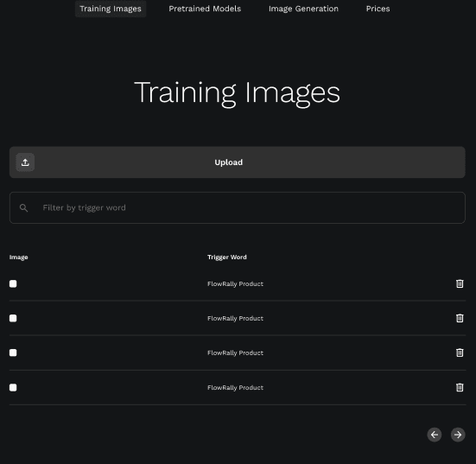Image resolution: width=476 pixels, height=464 pixels.
Task: Go to the previous page arrow
Action: 435,435
